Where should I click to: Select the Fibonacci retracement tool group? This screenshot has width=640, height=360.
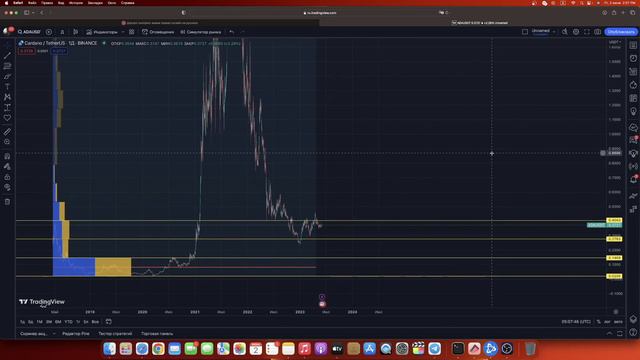pos(7,66)
